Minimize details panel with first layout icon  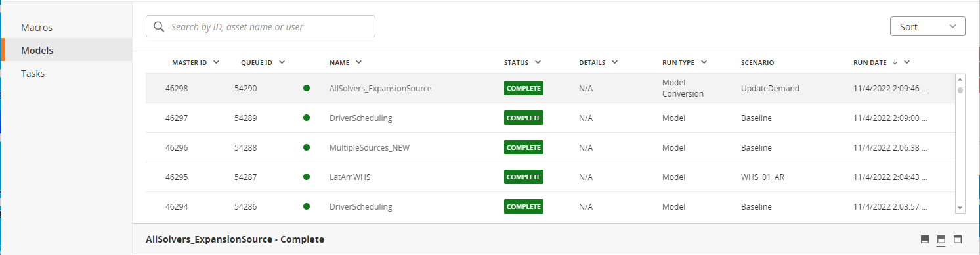925,239
